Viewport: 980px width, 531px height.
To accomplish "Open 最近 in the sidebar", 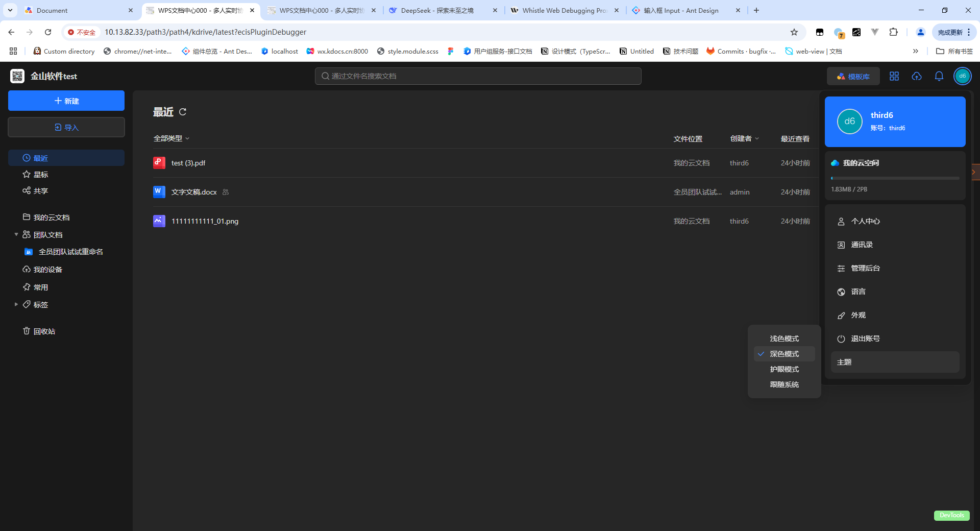I will 66,158.
